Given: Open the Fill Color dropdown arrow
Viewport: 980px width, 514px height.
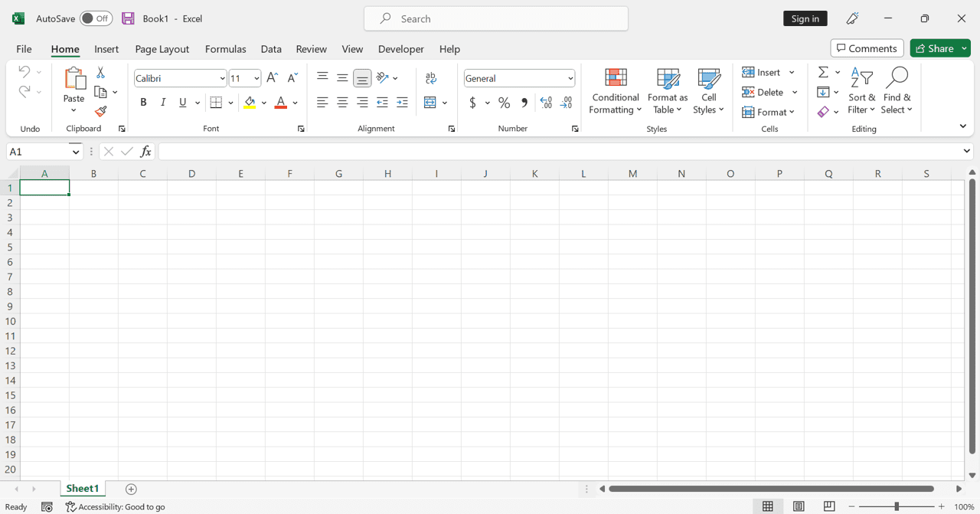Looking at the screenshot, I should (x=263, y=102).
